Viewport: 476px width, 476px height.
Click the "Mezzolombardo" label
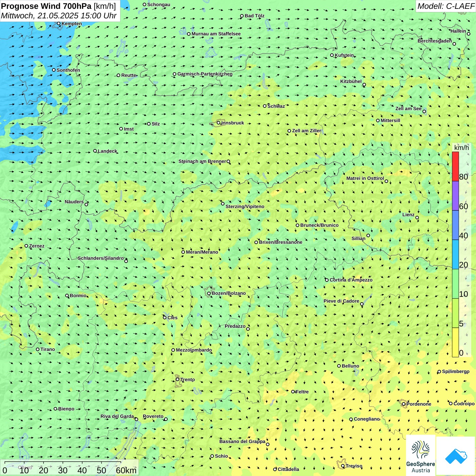click(x=194, y=350)
